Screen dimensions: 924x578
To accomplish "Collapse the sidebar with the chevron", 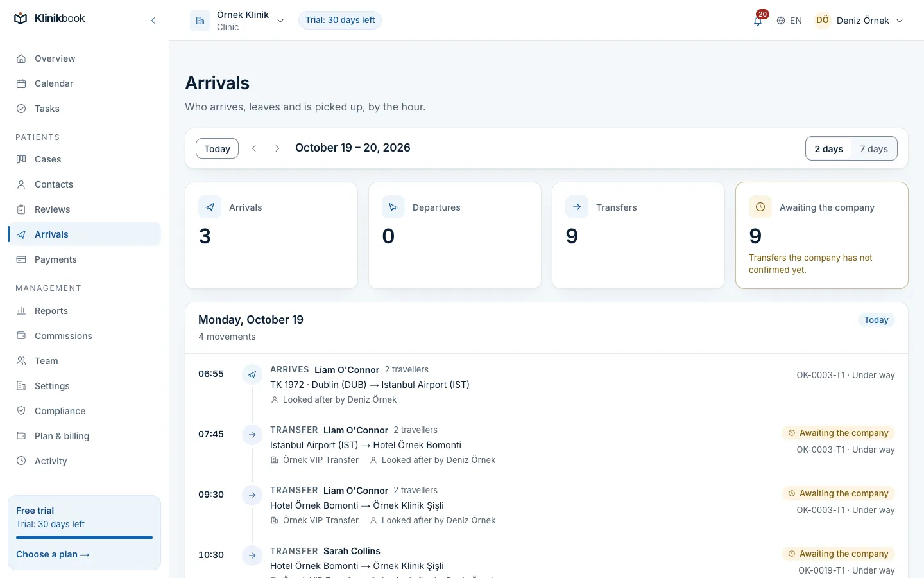I will point(153,21).
